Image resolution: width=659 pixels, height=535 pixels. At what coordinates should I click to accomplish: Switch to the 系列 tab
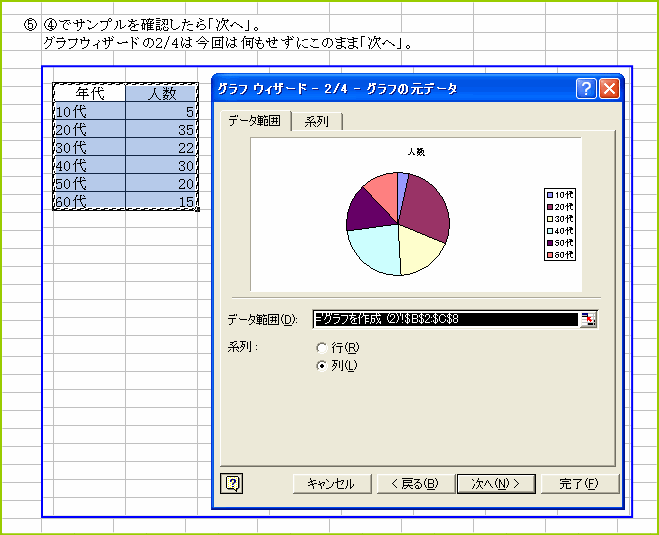coord(316,122)
